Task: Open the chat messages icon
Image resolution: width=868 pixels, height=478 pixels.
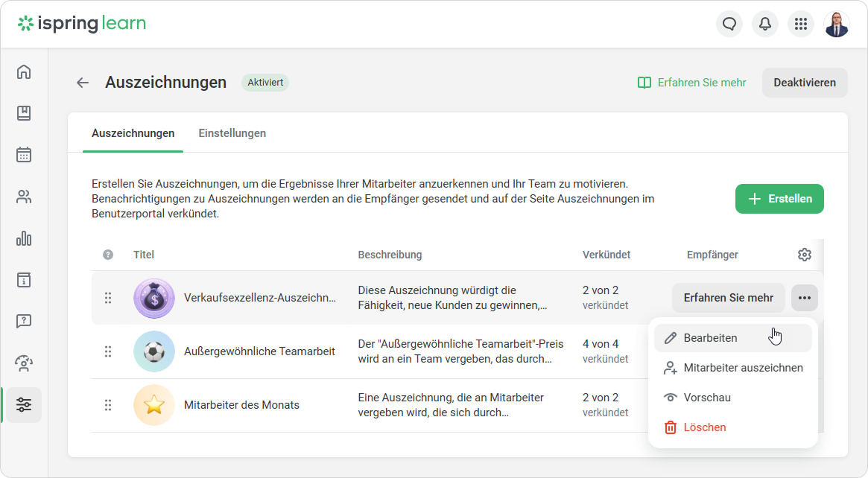Action: tap(729, 24)
